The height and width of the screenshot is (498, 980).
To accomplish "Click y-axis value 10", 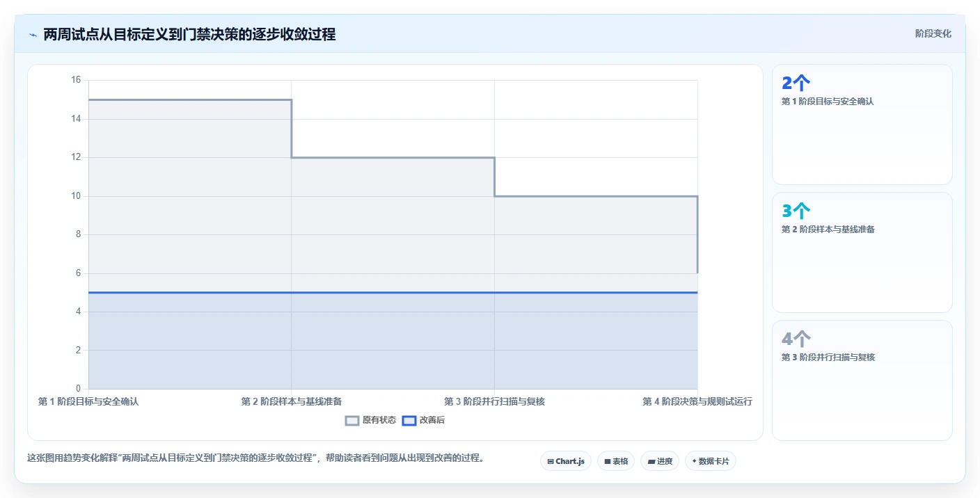I will [76, 196].
